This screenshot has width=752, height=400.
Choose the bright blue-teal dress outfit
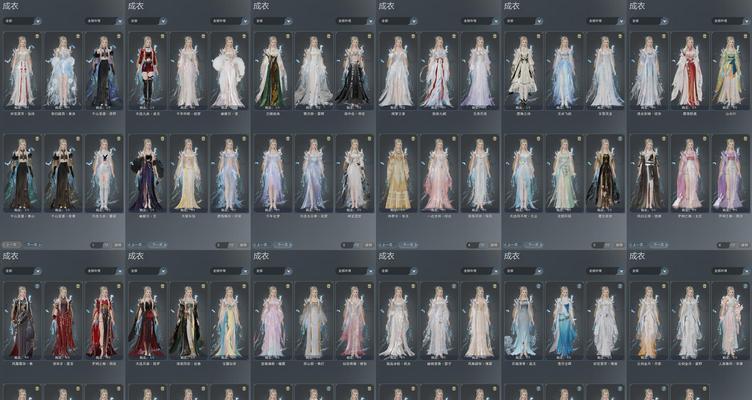coord(564,321)
